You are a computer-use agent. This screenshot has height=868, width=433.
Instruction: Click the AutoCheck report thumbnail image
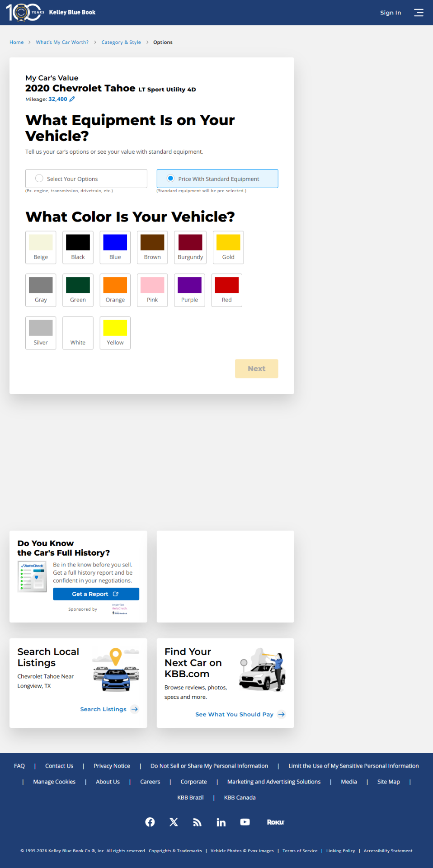point(32,576)
